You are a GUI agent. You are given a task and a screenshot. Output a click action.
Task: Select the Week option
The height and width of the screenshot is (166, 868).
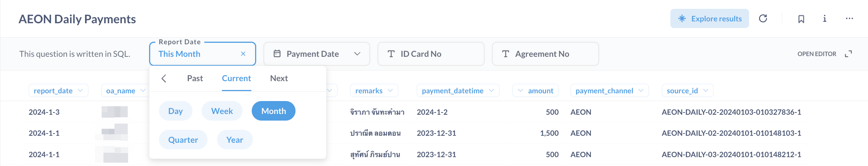pos(222,111)
